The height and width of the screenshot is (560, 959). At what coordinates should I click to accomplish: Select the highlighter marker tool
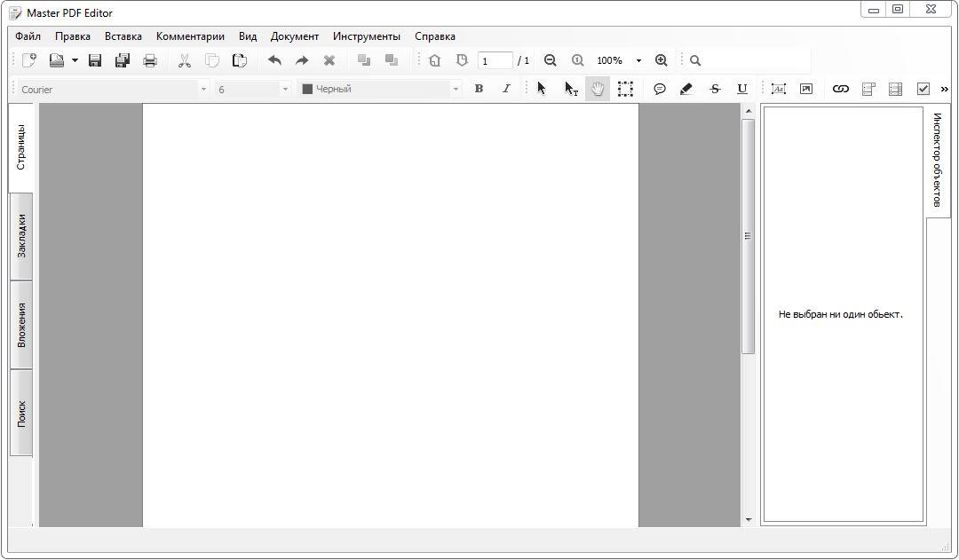(686, 89)
